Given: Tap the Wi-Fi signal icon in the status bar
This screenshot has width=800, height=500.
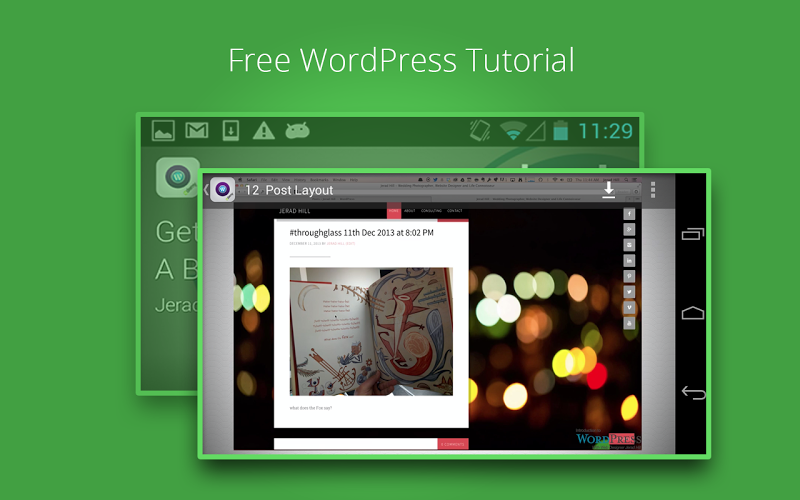Looking at the screenshot, I should 513,131.
